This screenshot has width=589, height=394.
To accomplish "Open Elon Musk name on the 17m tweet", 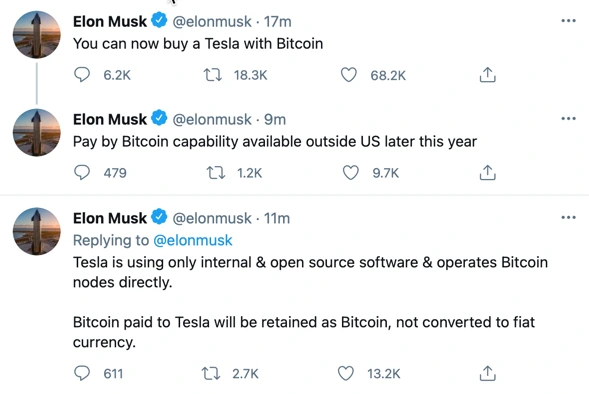I will pyautogui.click(x=110, y=21).
